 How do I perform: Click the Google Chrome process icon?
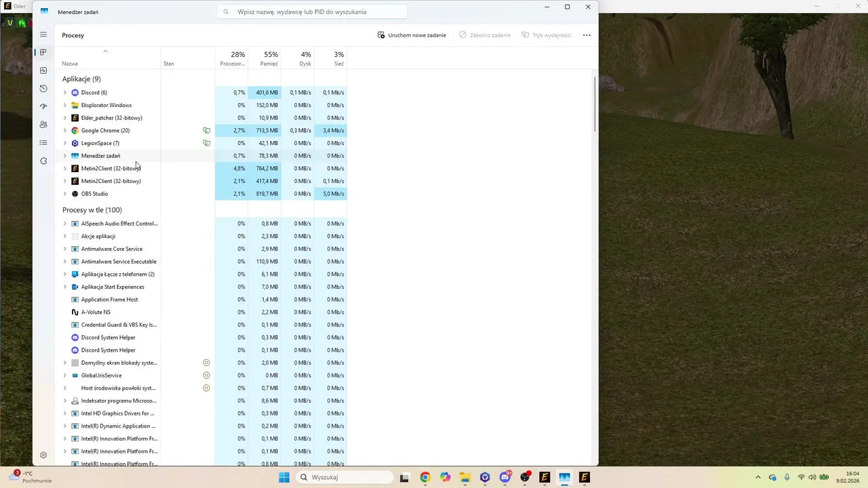[75, 130]
